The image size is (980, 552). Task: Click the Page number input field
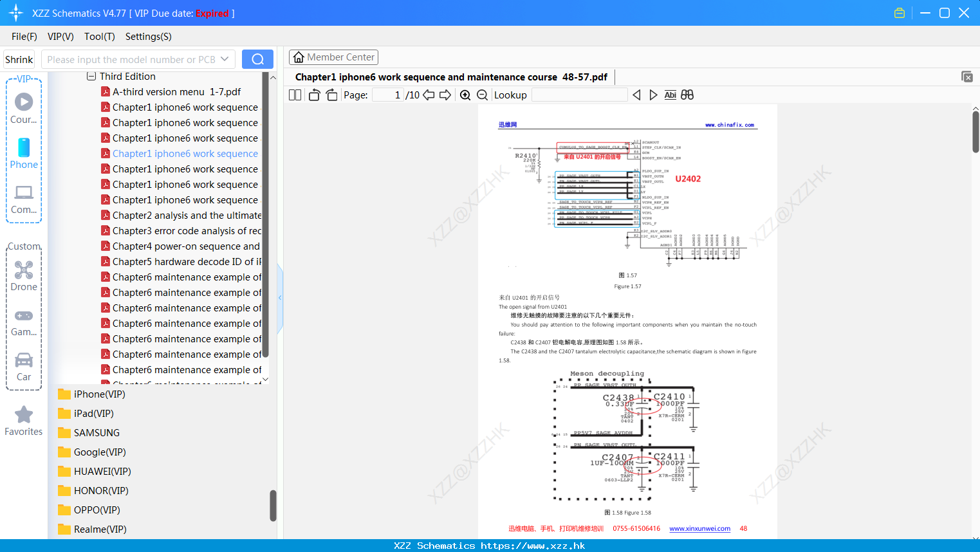point(388,95)
